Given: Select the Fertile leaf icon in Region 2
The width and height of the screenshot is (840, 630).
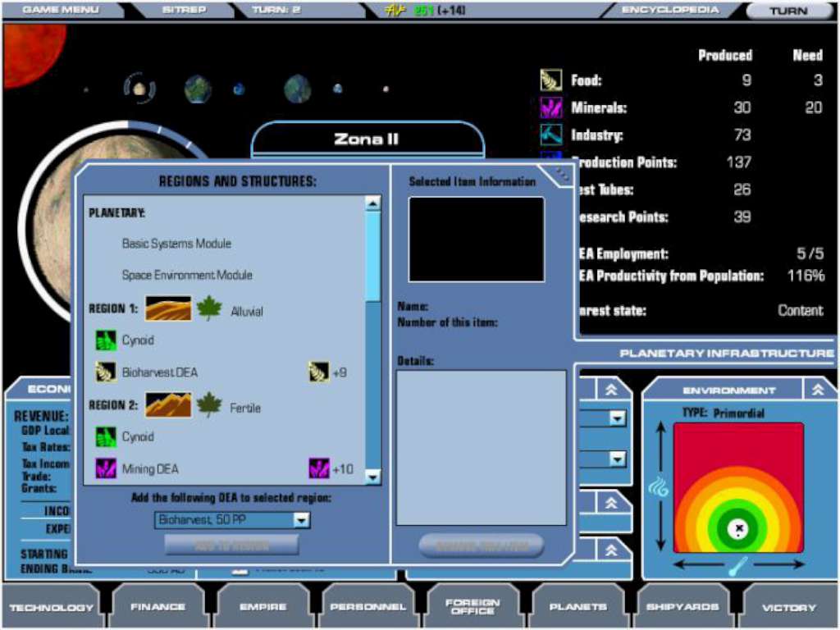Looking at the screenshot, I should (210, 405).
